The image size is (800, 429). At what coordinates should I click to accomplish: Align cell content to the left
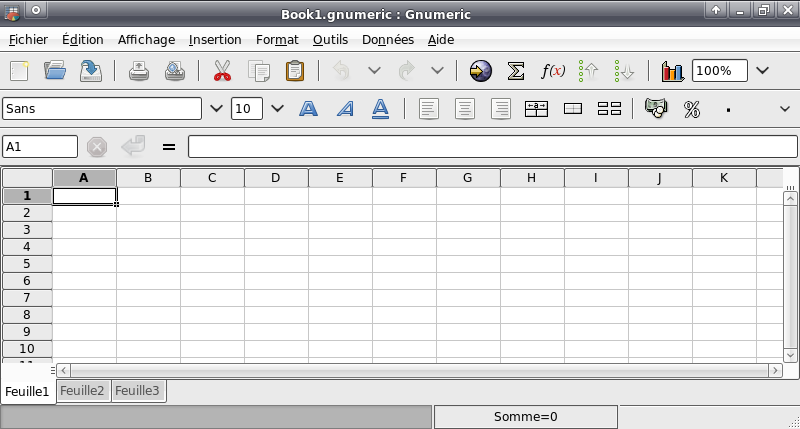429,109
